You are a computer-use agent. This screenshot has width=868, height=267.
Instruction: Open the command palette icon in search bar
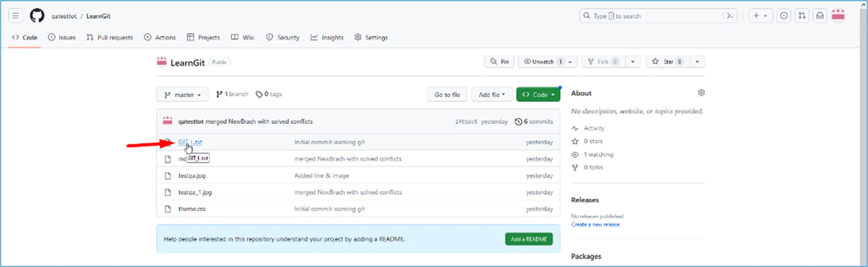[730, 16]
